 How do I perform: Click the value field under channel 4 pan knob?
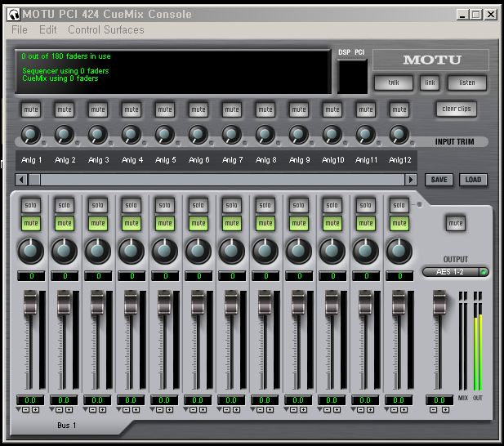(x=131, y=276)
